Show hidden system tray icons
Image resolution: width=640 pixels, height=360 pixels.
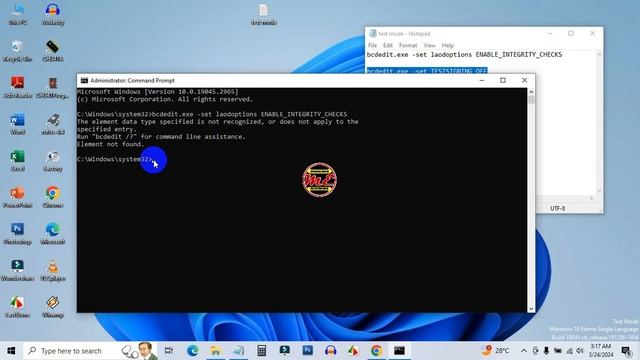(x=524, y=351)
